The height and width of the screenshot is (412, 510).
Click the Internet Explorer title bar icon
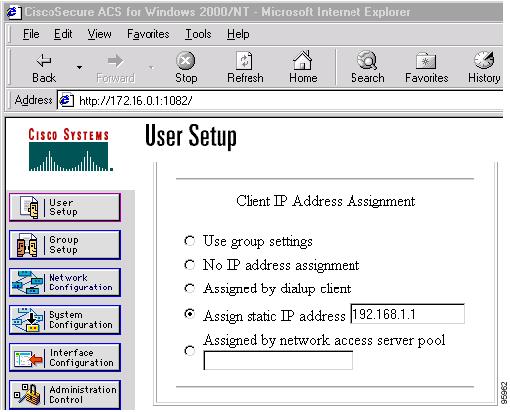tap(13, 12)
